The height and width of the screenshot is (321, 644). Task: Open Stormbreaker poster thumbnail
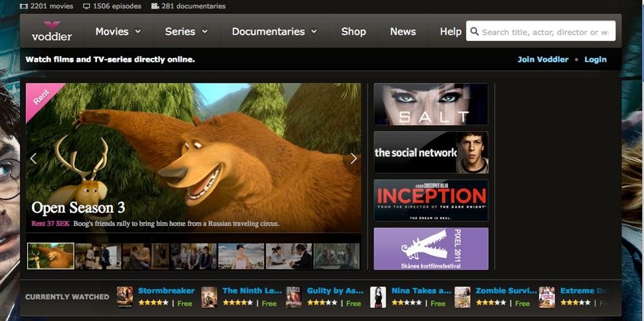(125, 297)
